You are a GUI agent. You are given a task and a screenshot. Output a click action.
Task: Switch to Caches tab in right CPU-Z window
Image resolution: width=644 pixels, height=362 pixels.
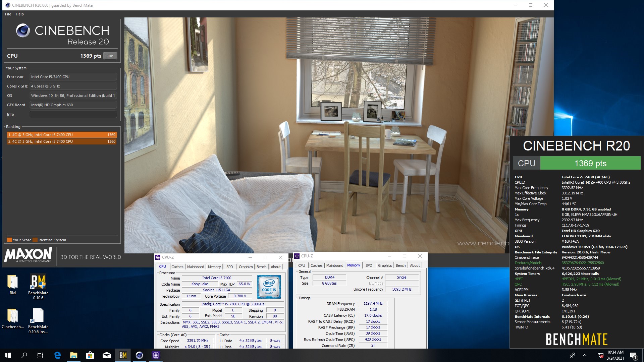point(316,265)
